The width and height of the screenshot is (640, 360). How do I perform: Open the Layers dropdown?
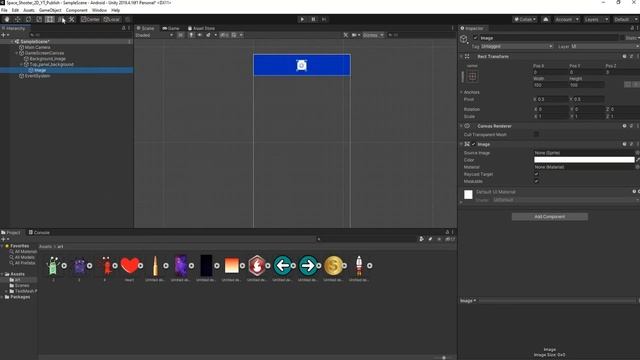[596, 19]
